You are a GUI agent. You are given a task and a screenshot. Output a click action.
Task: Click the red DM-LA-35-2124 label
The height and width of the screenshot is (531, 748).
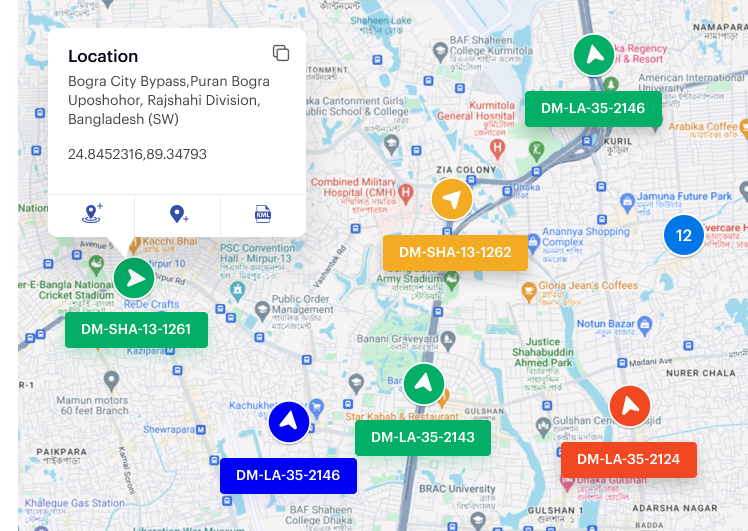tap(628, 460)
